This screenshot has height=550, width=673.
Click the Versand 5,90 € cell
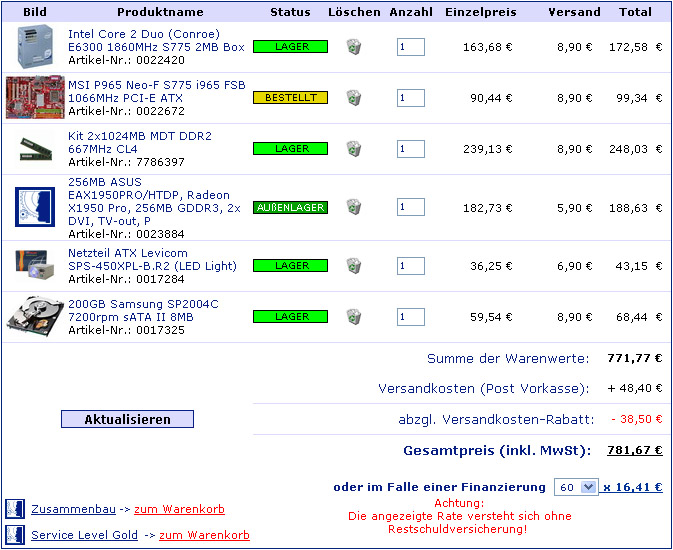pyautogui.click(x=575, y=208)
